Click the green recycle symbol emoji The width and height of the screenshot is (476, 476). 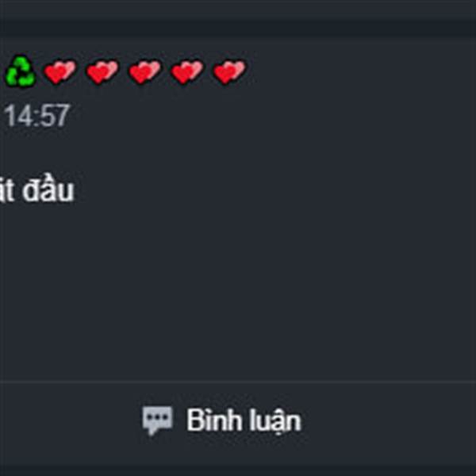(x=21, y=71)
